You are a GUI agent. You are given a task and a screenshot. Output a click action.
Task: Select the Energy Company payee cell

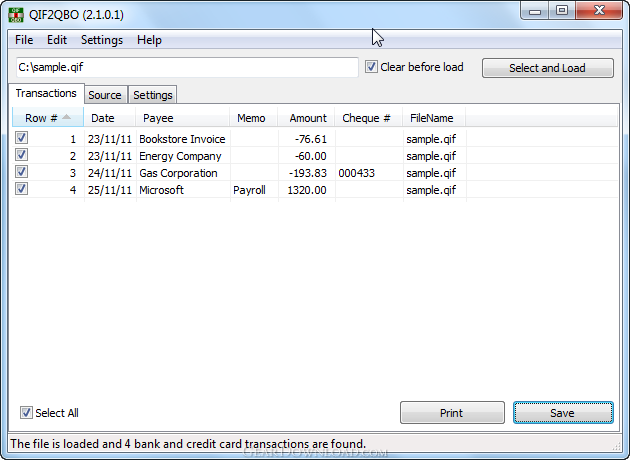pyautogui.click(x=181, y=156)
